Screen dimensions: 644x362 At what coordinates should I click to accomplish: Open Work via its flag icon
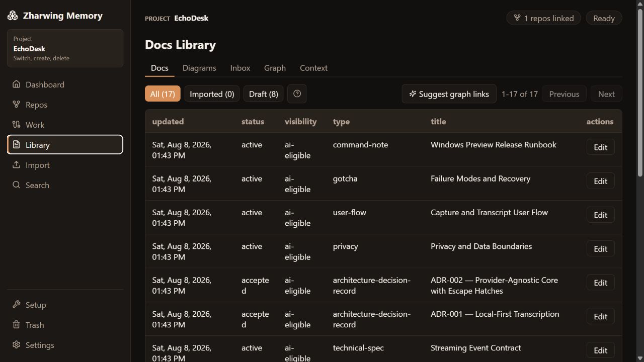click(17, 125)
